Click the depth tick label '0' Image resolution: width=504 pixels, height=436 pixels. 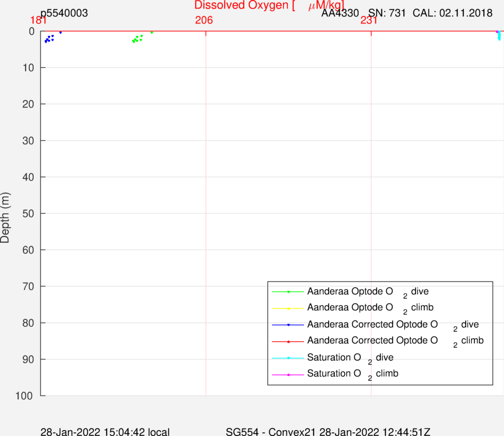click(31, 31)
